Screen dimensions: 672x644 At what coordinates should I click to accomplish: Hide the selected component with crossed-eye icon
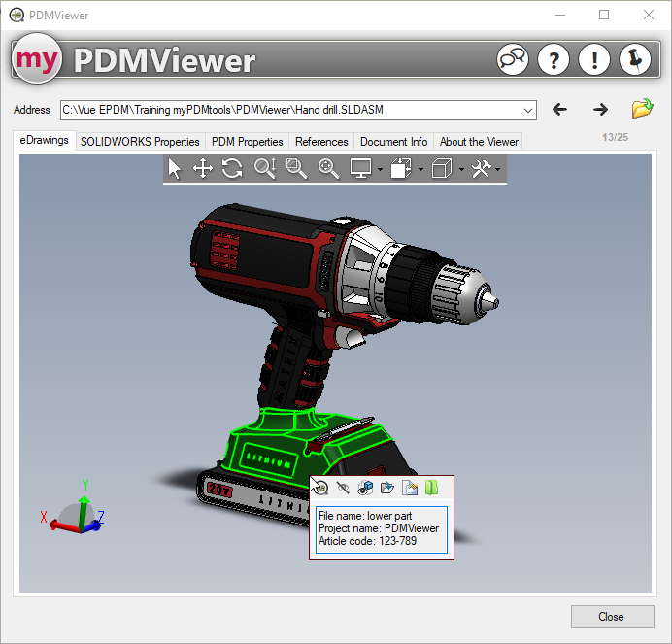(x=342, y=488)
